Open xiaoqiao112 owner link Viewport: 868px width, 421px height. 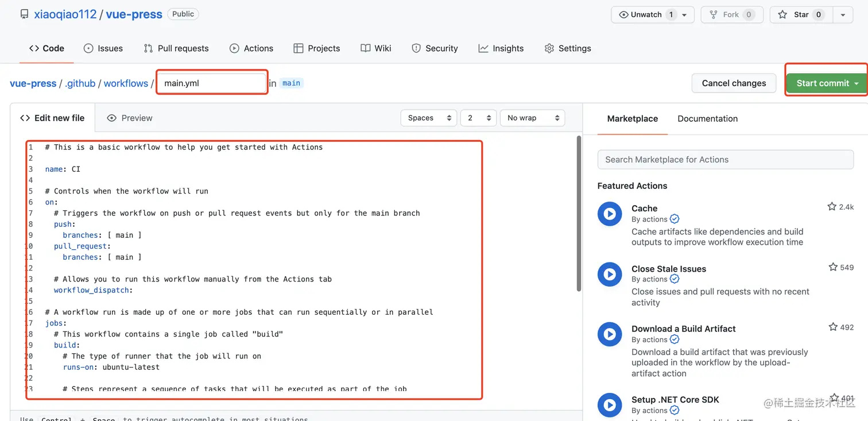[x=65, y=14]
